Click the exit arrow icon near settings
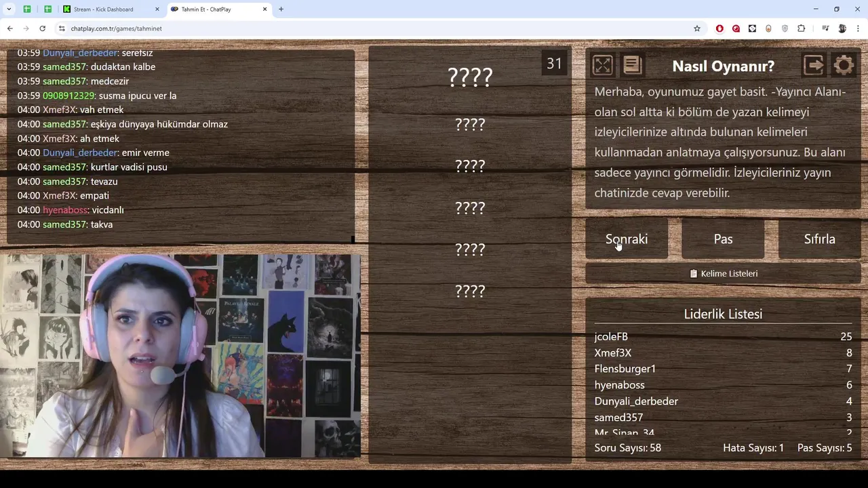This screenshot has height=488, width=868. [814, 65]
